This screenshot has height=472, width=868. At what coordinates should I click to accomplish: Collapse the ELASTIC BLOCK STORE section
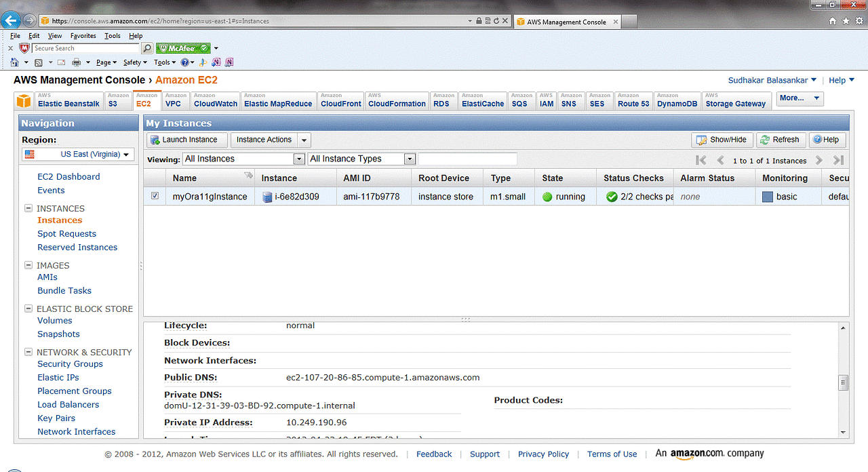(29, 309)
